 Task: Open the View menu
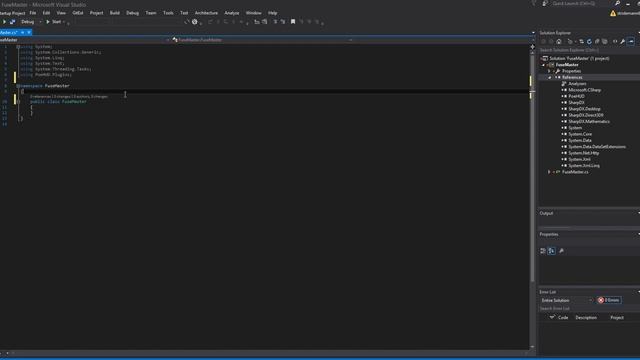coord(61,13)
